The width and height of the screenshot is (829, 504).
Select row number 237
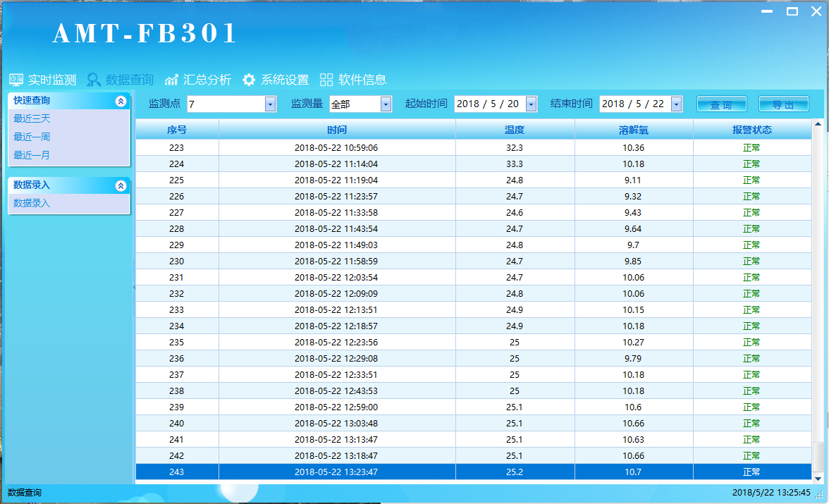(176, 375)
